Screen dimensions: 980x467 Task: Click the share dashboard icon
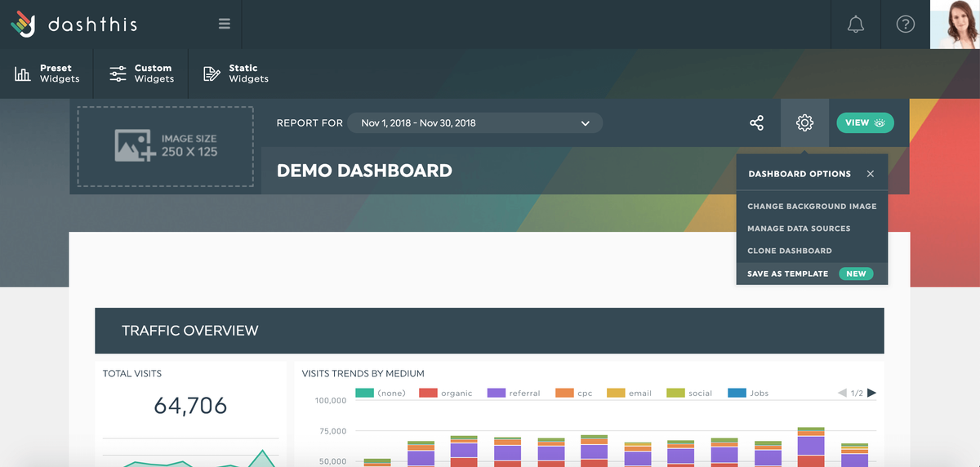(x=757, y=123)
